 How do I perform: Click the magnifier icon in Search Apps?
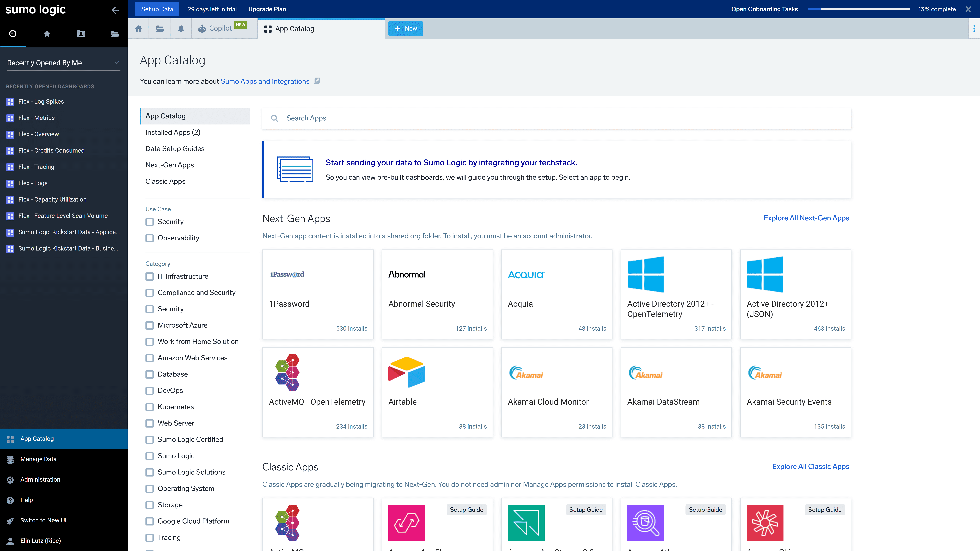coord(274,118)
